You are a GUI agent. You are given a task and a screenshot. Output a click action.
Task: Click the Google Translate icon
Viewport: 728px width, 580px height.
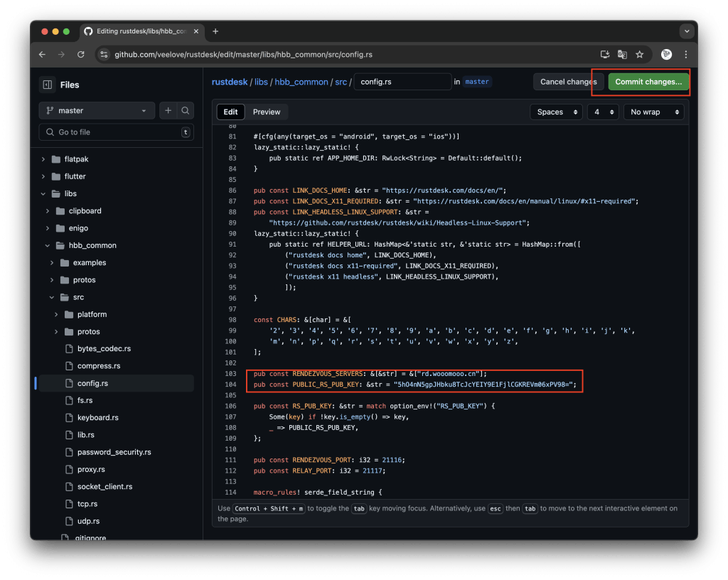623,54
